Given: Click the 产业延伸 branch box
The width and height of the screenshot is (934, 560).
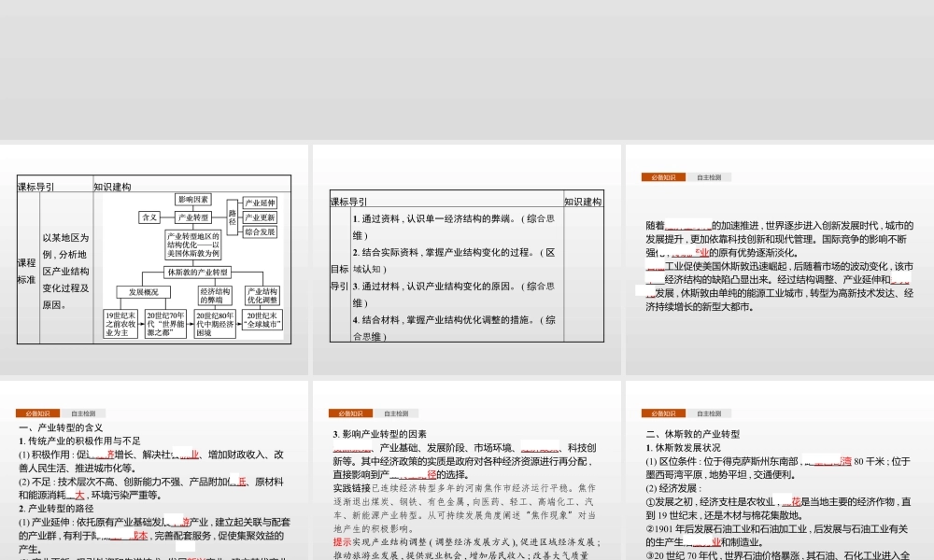Looking at the screenshot, I should 261,203.
